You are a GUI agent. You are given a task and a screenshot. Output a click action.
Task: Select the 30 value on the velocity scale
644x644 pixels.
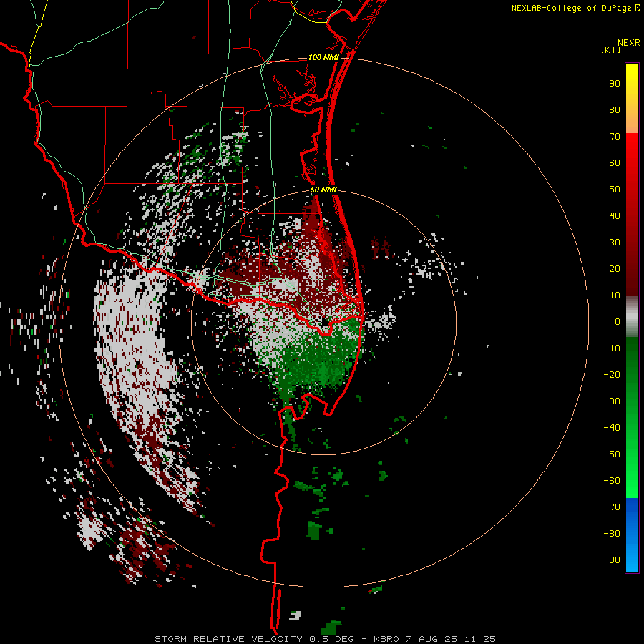coord(615,243)
